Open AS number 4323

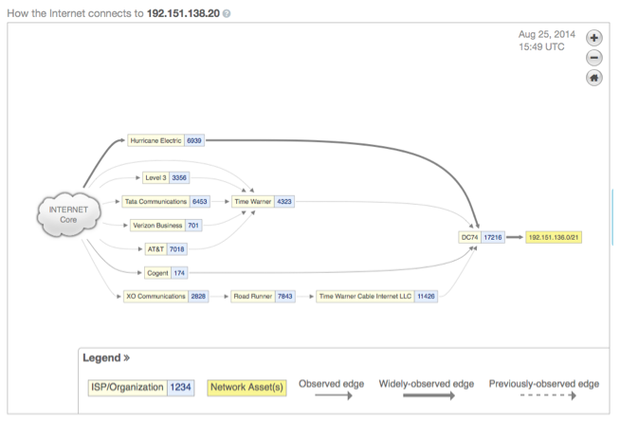[x=284, y=202]
